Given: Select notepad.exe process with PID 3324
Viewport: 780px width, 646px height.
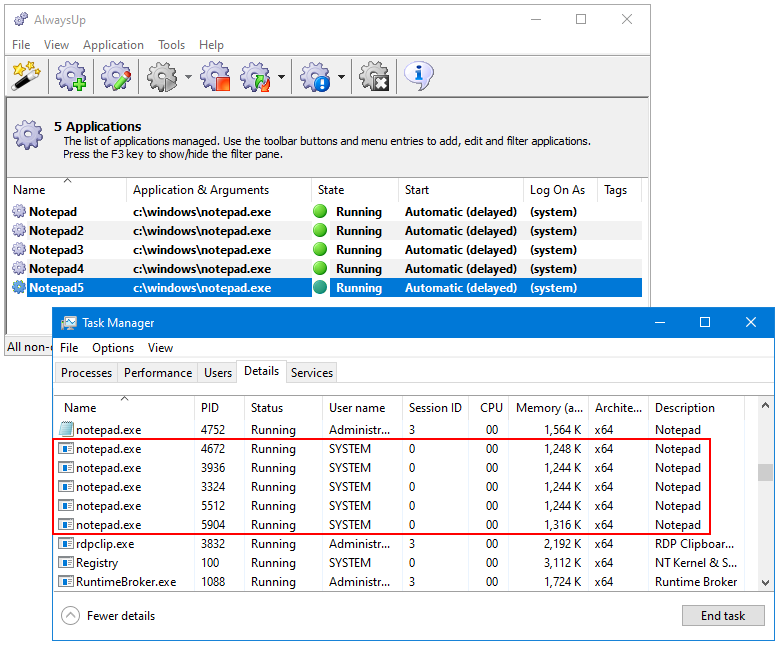Looking at the screenshot, I should 399,486.
